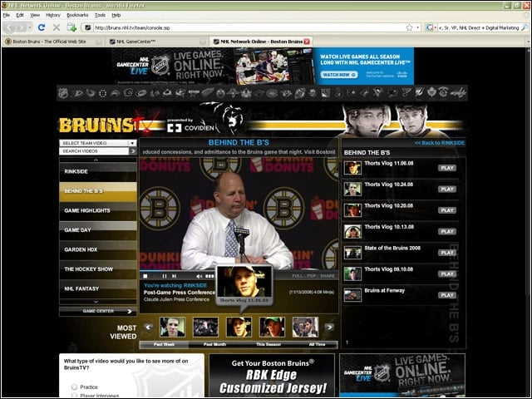Switch to the NHL GameCenter tab
The image size is (532, 399).
click(x=157, y=42)
